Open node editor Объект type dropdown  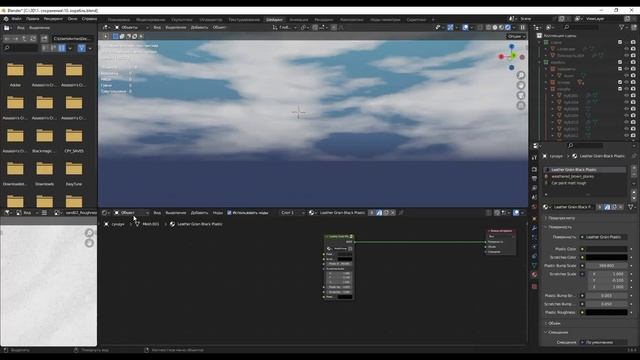131,213
